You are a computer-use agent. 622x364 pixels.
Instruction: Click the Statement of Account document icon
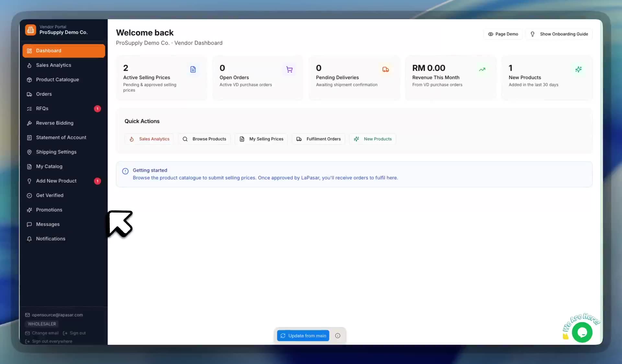pyautogui.click(x=29, y=138)
